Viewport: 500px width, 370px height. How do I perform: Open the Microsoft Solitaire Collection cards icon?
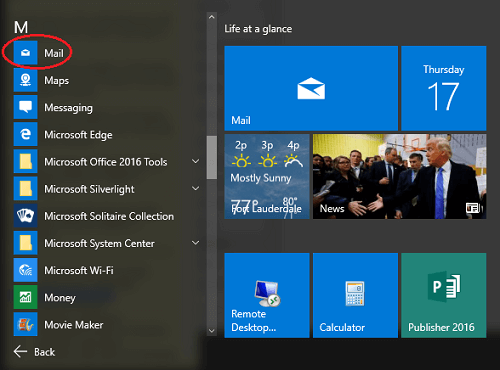(25, 216)
